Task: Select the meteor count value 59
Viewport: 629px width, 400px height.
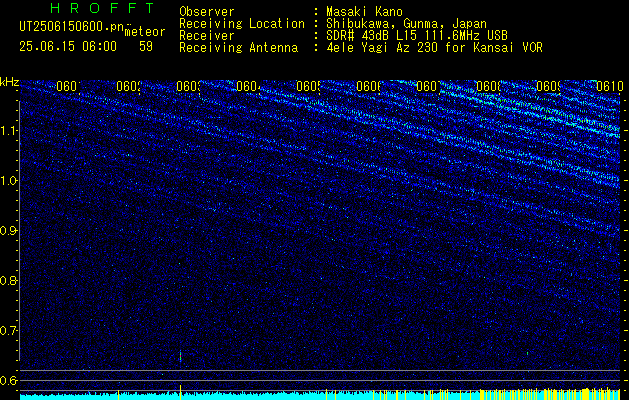Action: point(146,47)
